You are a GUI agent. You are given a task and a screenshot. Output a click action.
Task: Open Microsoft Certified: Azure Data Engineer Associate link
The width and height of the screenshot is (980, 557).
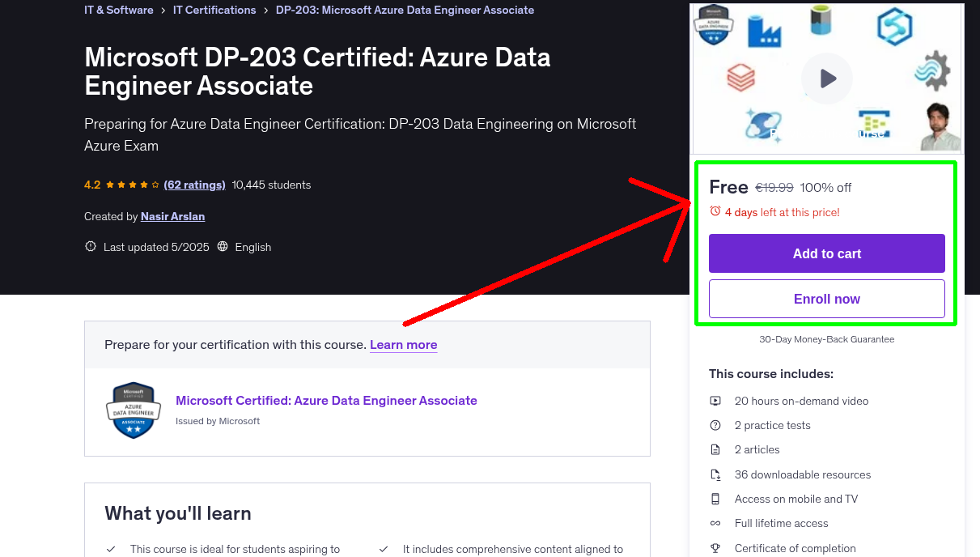point(326,400)
